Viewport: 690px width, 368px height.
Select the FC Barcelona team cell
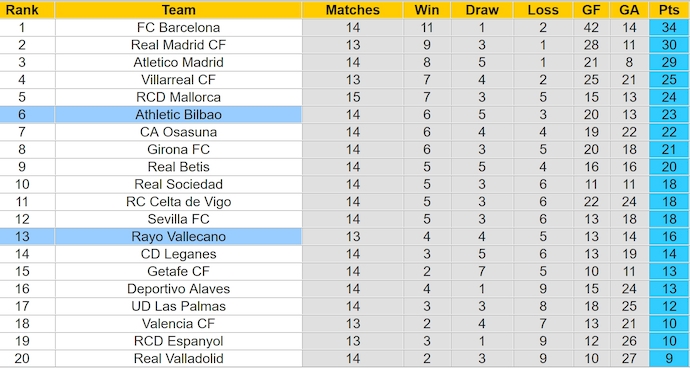[178, 27]
